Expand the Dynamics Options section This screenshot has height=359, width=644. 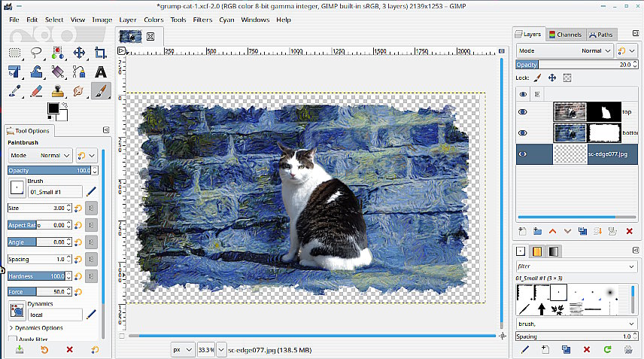(x=36, y=328)
